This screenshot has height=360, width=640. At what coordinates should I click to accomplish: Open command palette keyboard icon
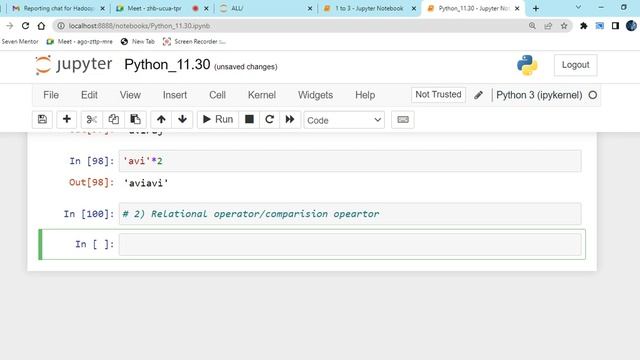tap(403, 120)
